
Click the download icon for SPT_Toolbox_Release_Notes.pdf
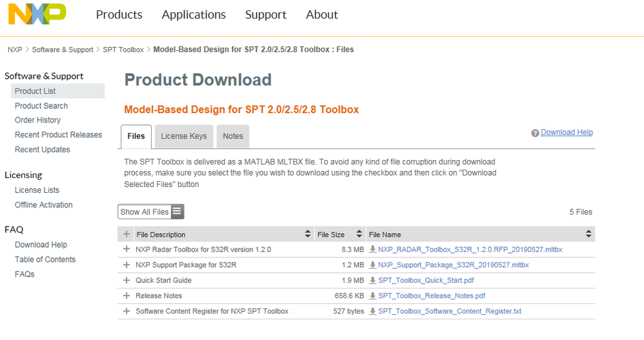[x=372, y=296]
